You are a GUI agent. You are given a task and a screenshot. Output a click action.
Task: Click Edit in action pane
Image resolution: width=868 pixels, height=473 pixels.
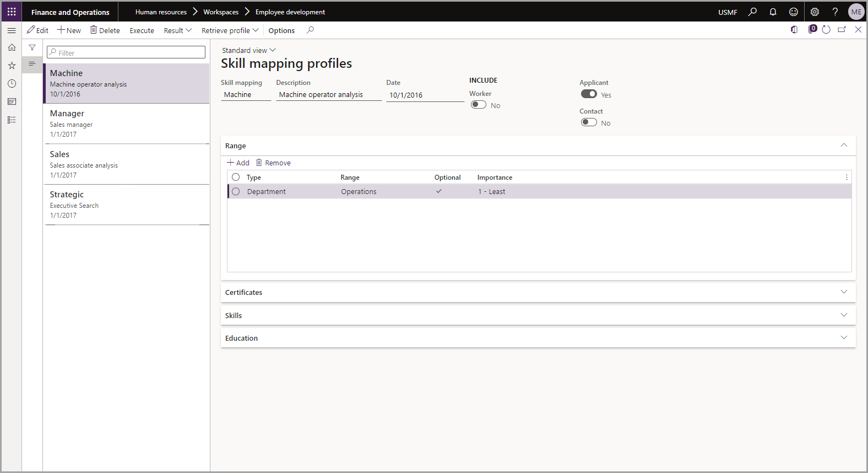[37, 30]
